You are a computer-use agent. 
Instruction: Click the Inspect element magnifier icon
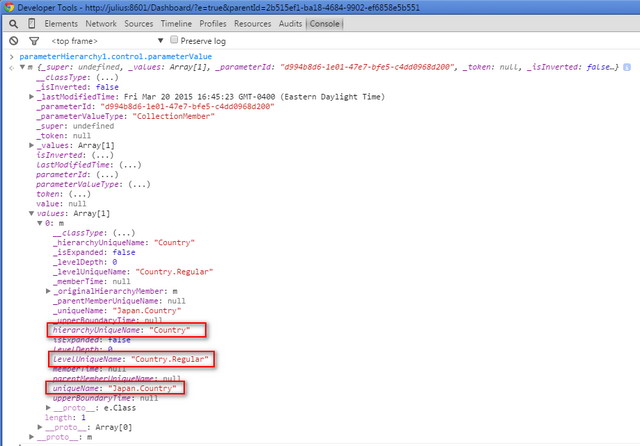tap(12, 23)
